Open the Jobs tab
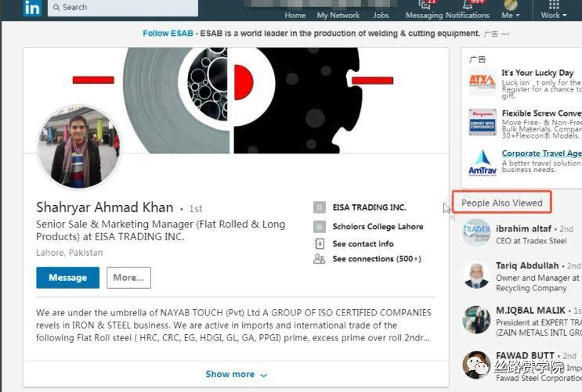This screenshot has height=392, width=582. pyautogui.click(x=381, y=15)
